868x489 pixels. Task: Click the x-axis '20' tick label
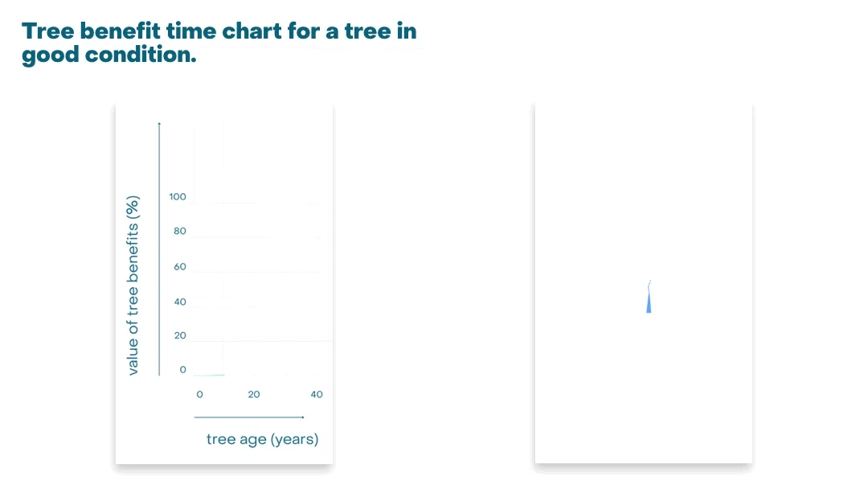[x=253, y=394]
